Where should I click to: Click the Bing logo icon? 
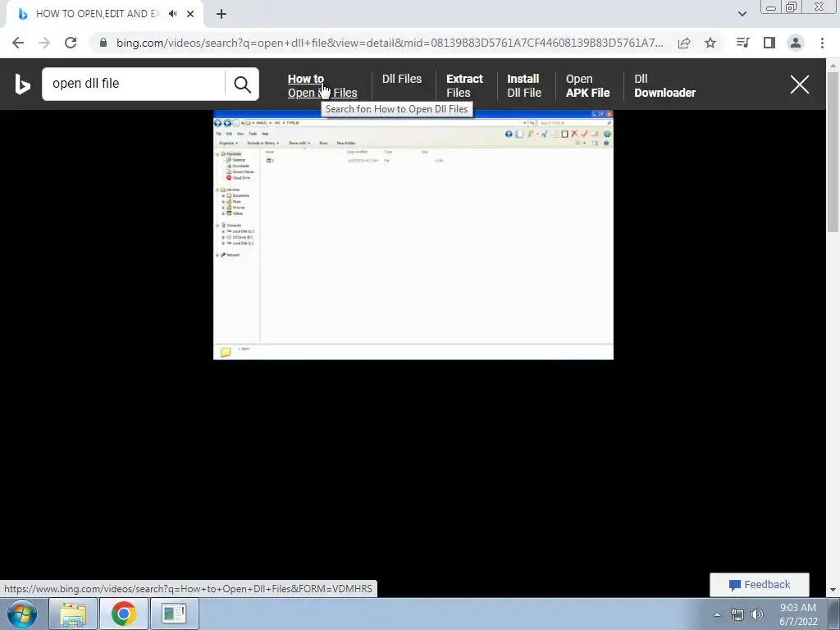point(22,84)
